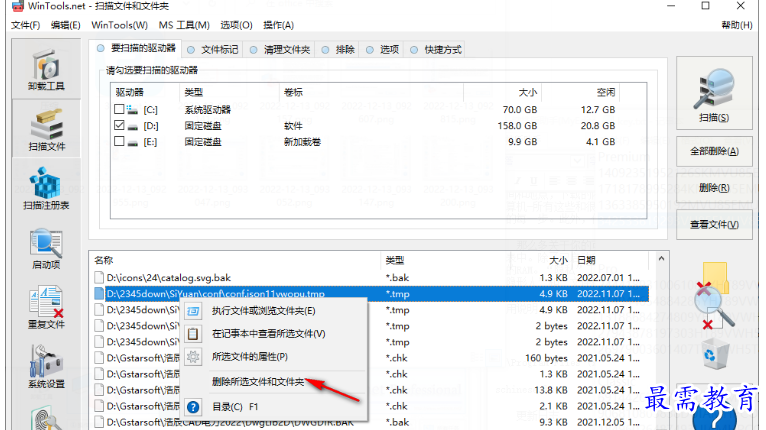Switch to 排除 tab
Viewport: 766px width, 430px height.
tap(338, 49)
